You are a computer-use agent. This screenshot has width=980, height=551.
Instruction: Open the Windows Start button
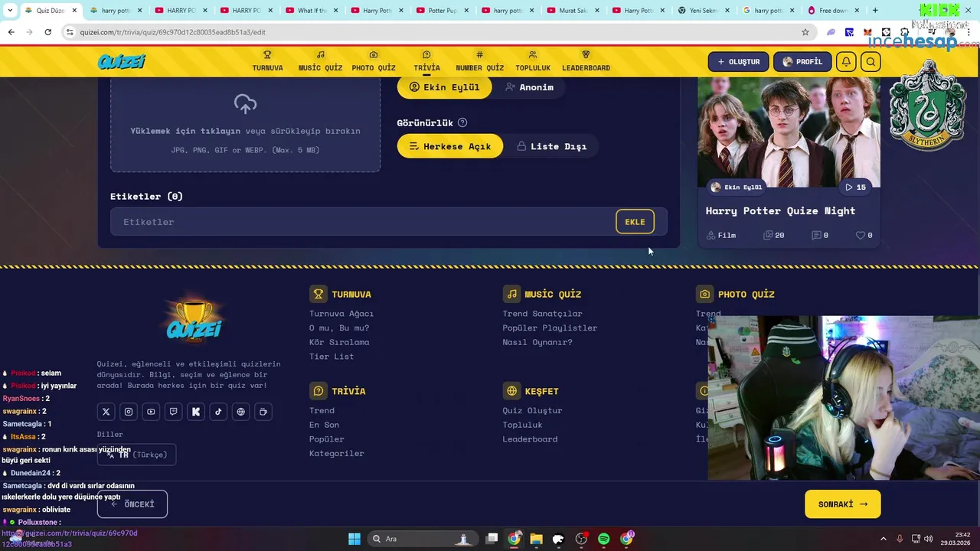tap(354, 539)
